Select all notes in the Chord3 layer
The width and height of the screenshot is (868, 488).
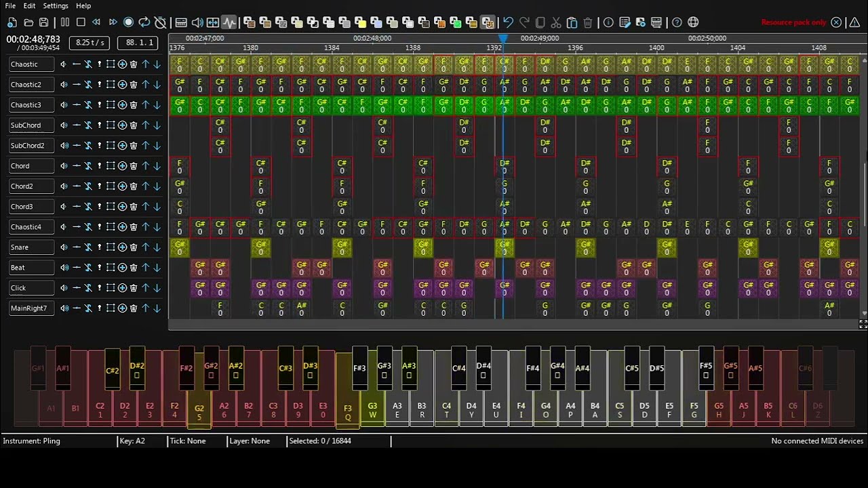(x=111, y=207)
